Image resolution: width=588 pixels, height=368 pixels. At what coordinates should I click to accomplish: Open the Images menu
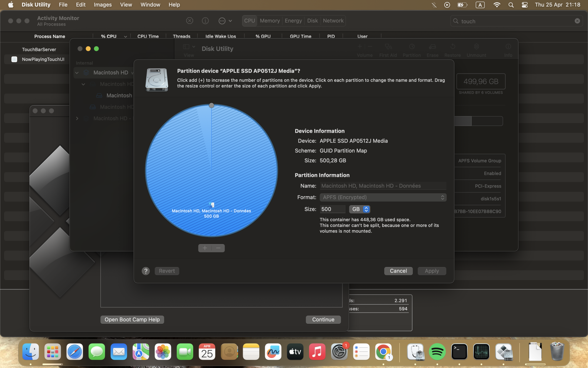click(x=103, y=5)
